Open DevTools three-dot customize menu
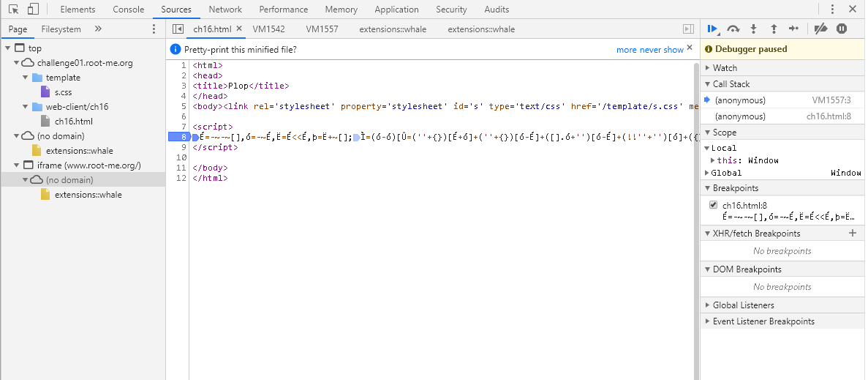The image size is (868, 380). [832, 10]
